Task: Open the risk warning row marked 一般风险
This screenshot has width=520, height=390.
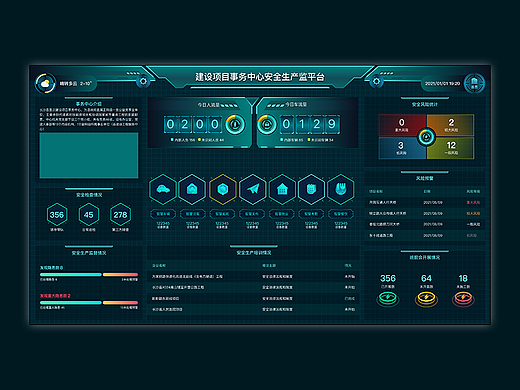Action: [425, 224]
